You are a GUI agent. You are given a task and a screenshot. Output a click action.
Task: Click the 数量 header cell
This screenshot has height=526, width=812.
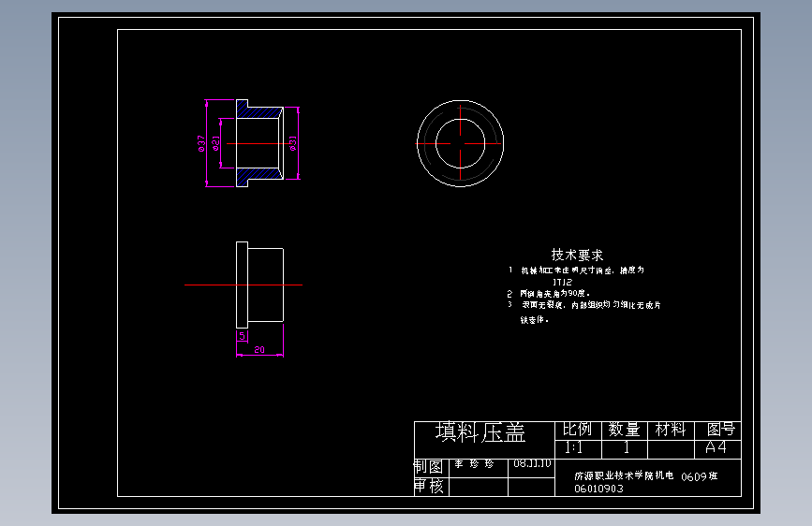(x=624, y=430)
